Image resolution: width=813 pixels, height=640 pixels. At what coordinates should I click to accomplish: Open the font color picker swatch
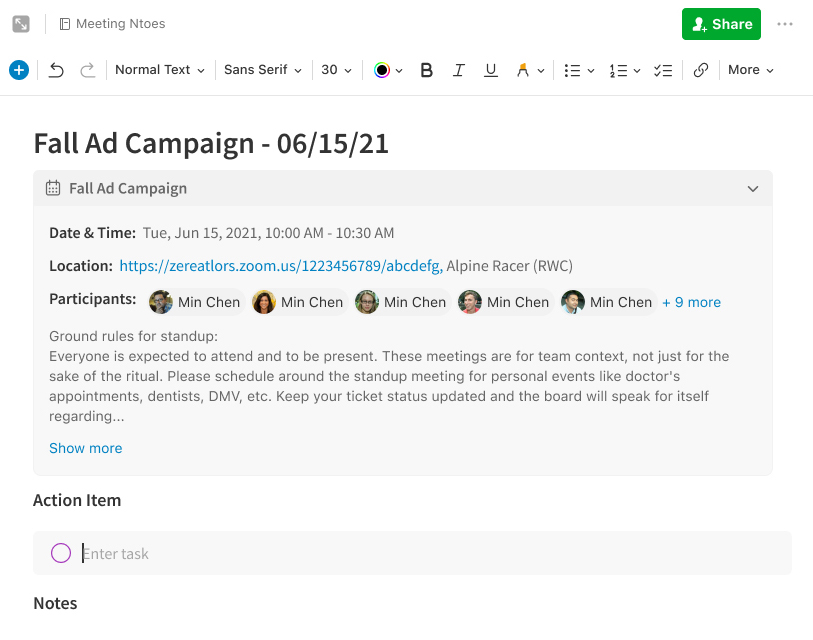point(382,70)
